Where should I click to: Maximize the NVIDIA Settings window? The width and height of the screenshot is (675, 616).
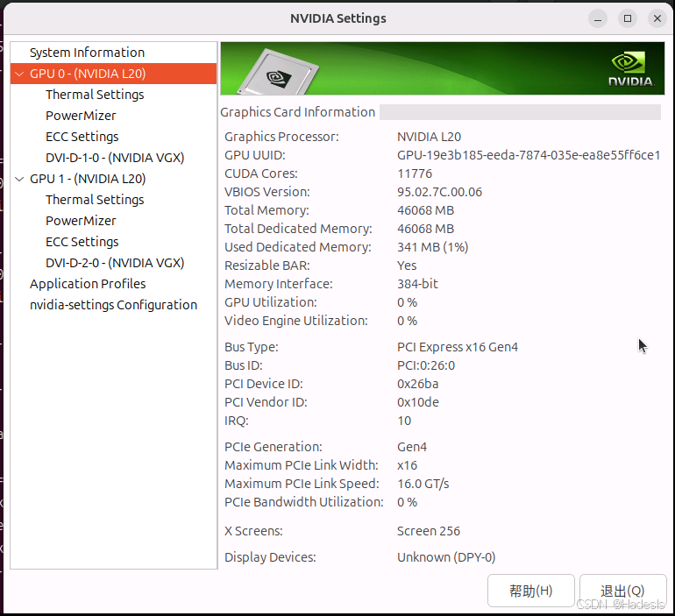click(628, 19)
